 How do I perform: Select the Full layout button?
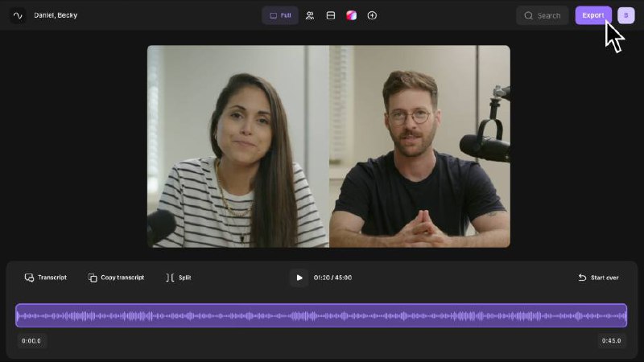tap(280, 15)
